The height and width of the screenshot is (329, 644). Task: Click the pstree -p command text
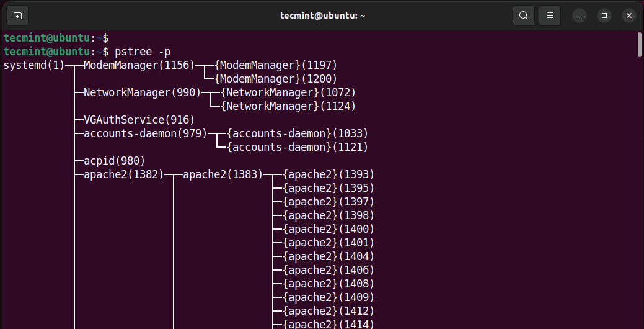tap(143, 52)
